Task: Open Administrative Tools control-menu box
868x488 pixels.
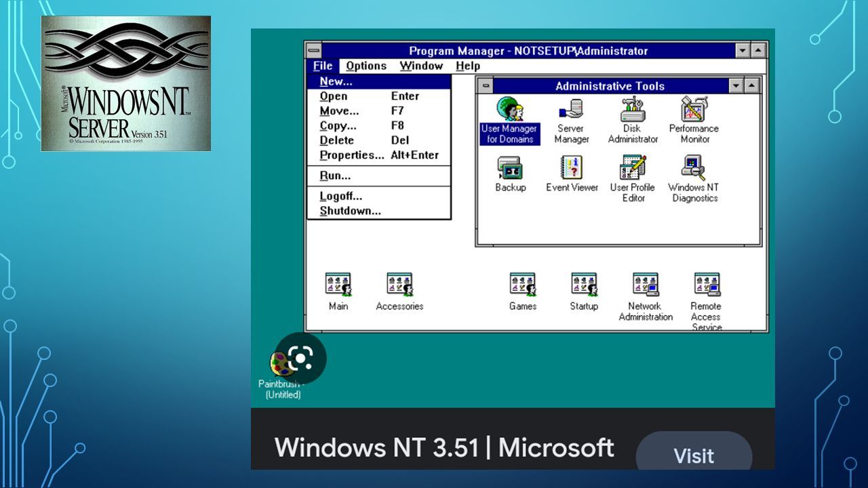Action: click(485, 86)
